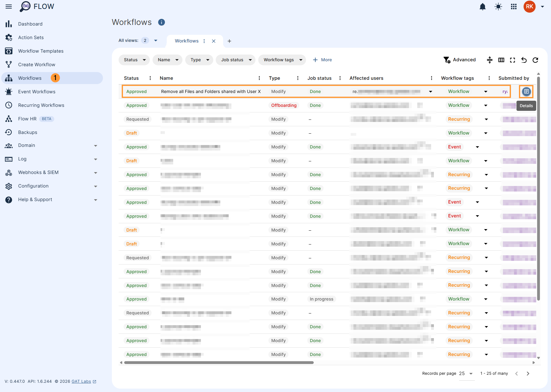This screenshot has width=551, height=392.
Task: Click the vertical table scrollbar
Action: click(x=538, y=188)
